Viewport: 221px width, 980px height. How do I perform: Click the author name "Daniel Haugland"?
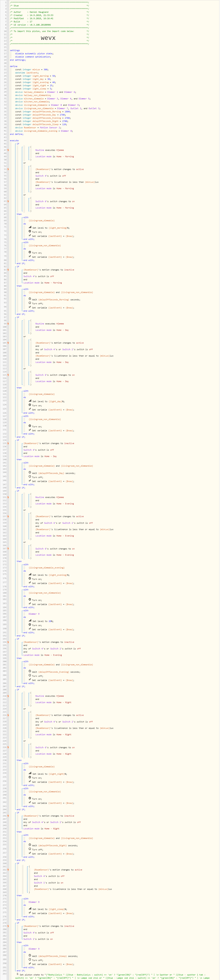[39, 12]
